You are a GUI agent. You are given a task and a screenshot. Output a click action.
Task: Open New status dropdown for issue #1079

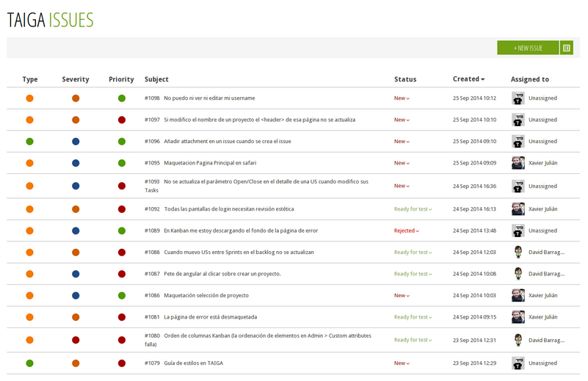tap(402, 363)
